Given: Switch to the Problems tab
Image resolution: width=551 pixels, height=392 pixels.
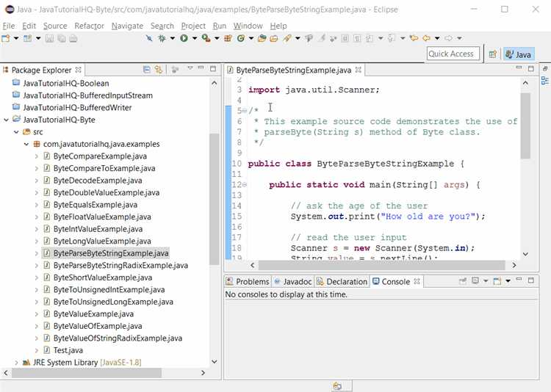Looking at the screenshot, I should pos(248,281).
